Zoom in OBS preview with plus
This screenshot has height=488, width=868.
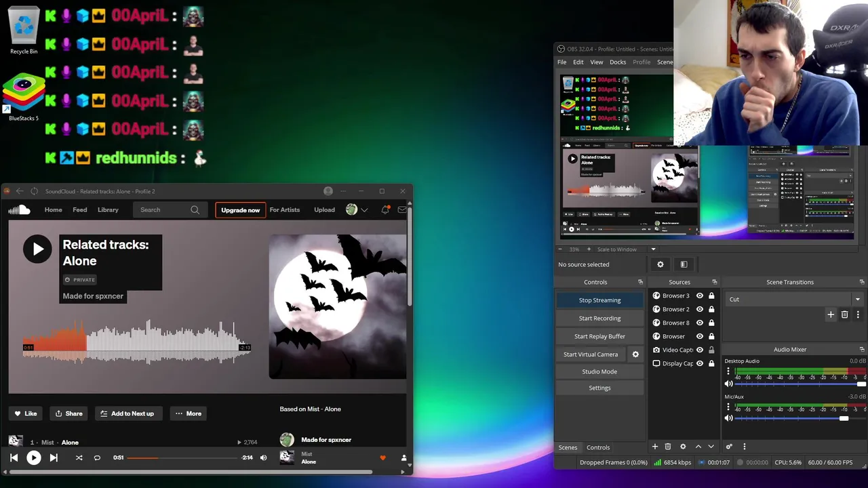(x=589, y=249)
